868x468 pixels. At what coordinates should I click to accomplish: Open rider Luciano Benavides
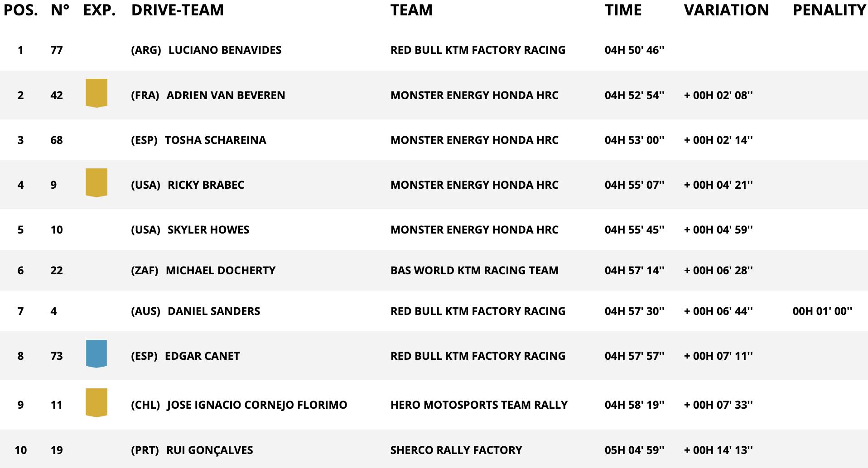pos(225,50)
